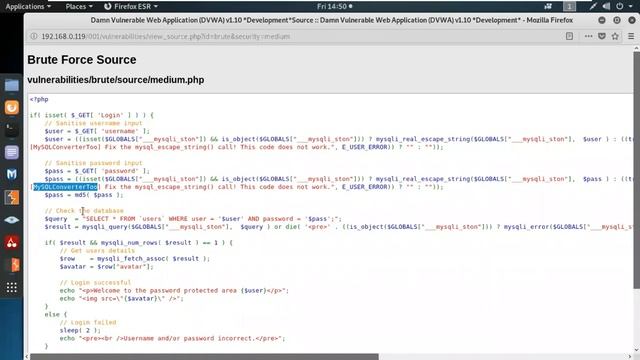Open the Applications menu
This screenshot has height=360, width=640.
[28, 7]
